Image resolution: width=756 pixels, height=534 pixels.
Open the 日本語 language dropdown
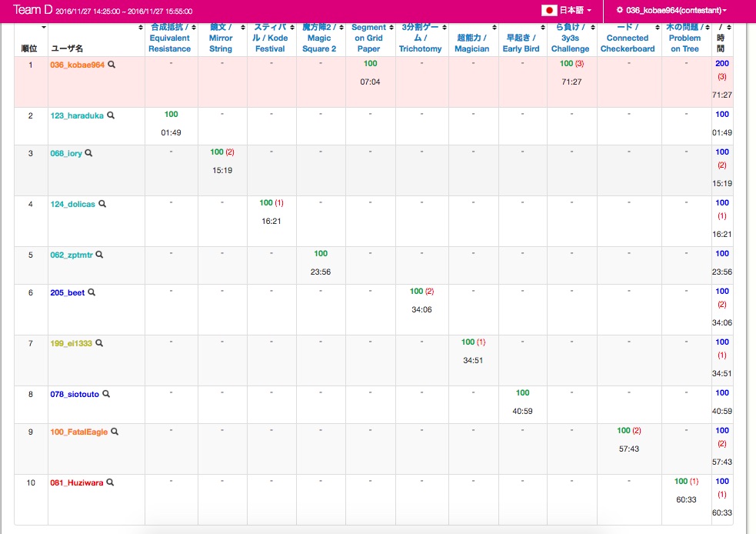(x=574, y=10)
